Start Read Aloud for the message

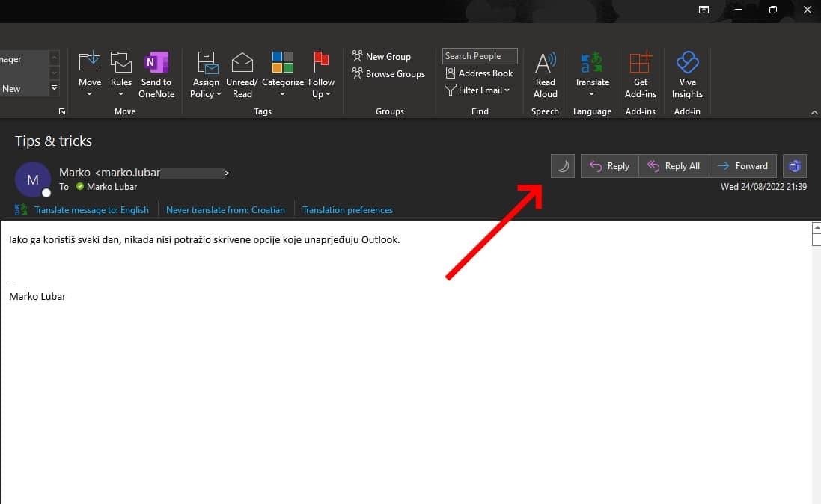pyautogui.click(x=545, y=73)
